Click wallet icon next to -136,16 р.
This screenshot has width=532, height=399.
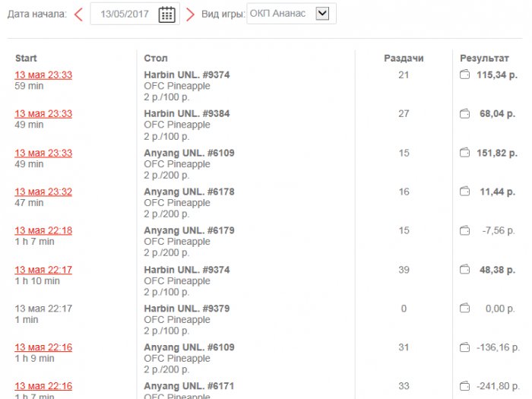coord(464,347)
